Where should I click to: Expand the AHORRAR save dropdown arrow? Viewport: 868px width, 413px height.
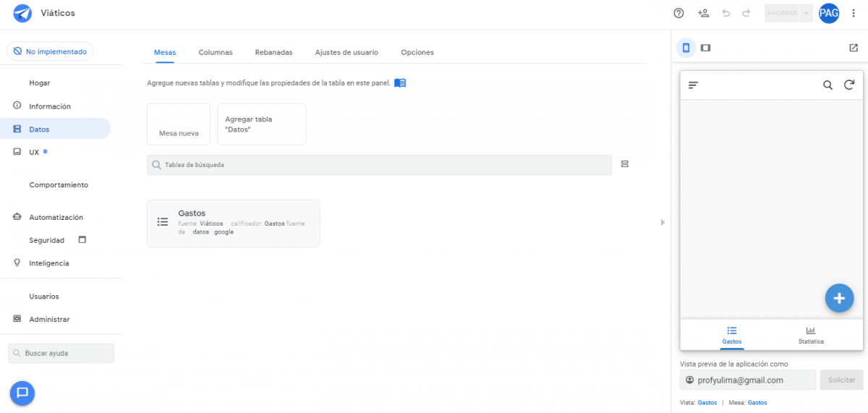[x=806, y=13]
